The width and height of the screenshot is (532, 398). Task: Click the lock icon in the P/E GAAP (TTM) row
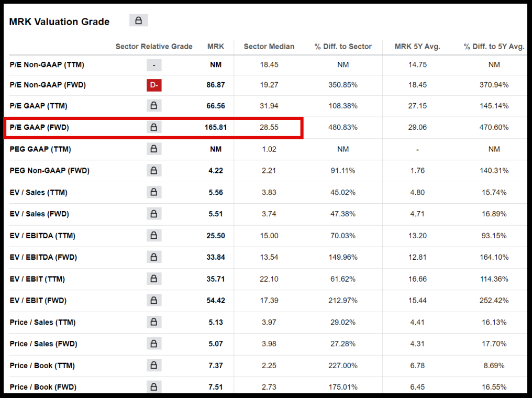154,106
